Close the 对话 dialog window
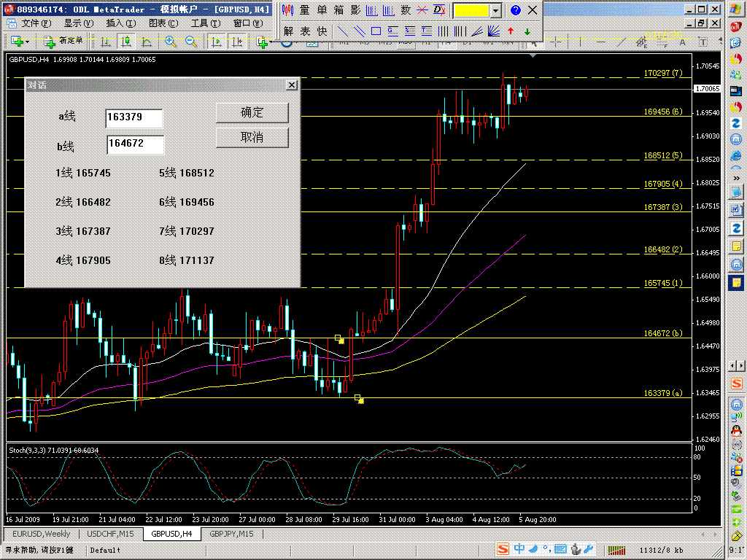747x560 pixels. coord(292,85)
